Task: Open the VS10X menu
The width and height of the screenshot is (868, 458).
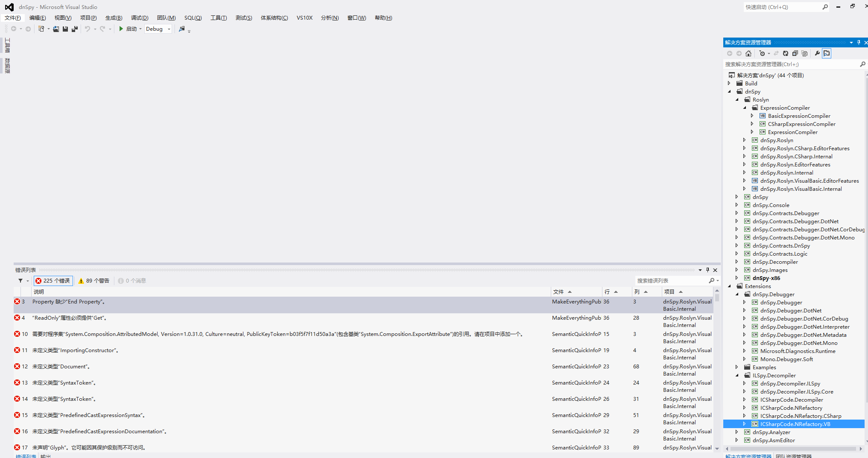Action: [304, 18]
